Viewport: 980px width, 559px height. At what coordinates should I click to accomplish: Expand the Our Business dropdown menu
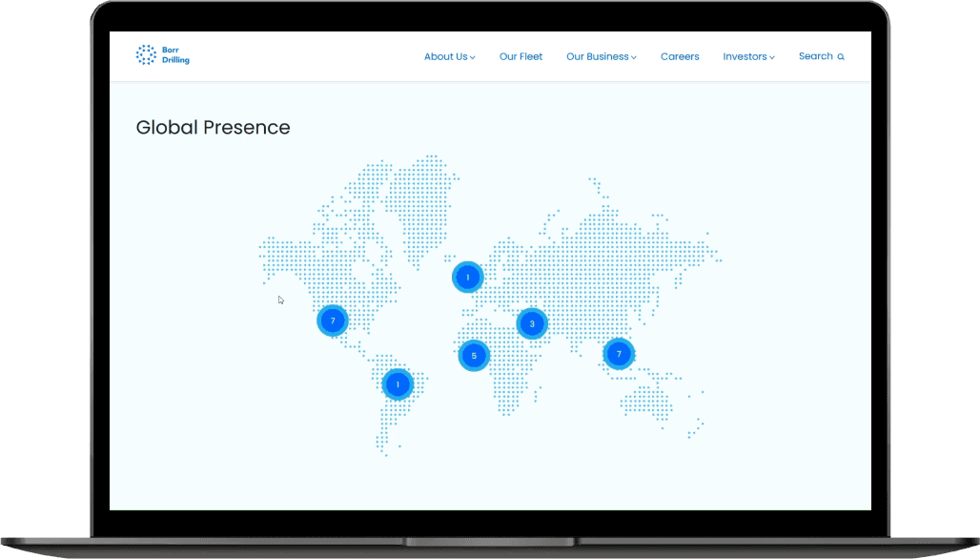click(635, 57)
